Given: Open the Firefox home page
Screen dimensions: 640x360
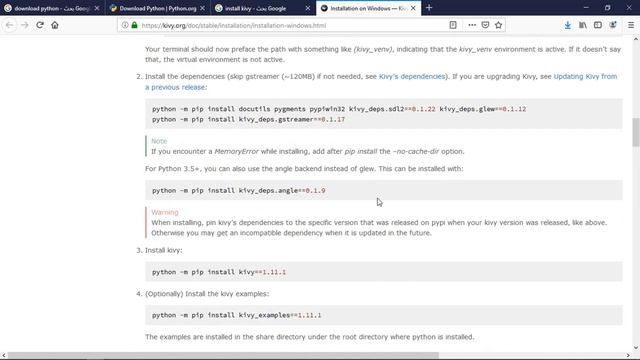Looking at the screenshot, I should click(x=55, y=25).
